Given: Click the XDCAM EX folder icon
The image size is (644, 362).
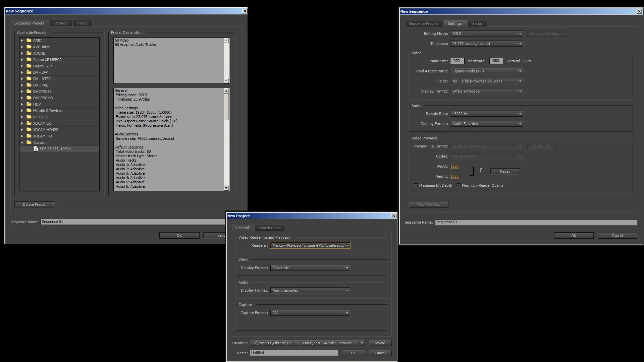Looking at the screenshot, I should pos(29,123).
